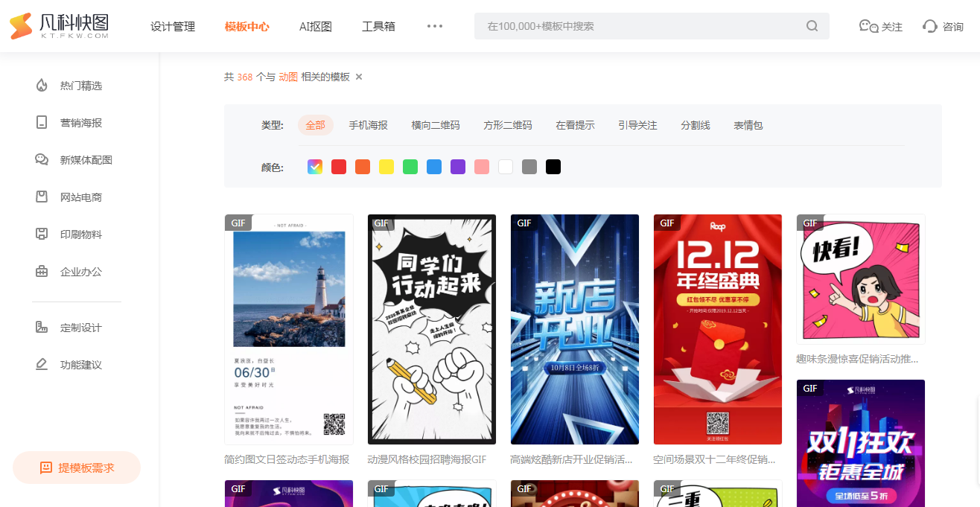
Task: Select the blue color swatch
Action: click(x=434, y=167)
